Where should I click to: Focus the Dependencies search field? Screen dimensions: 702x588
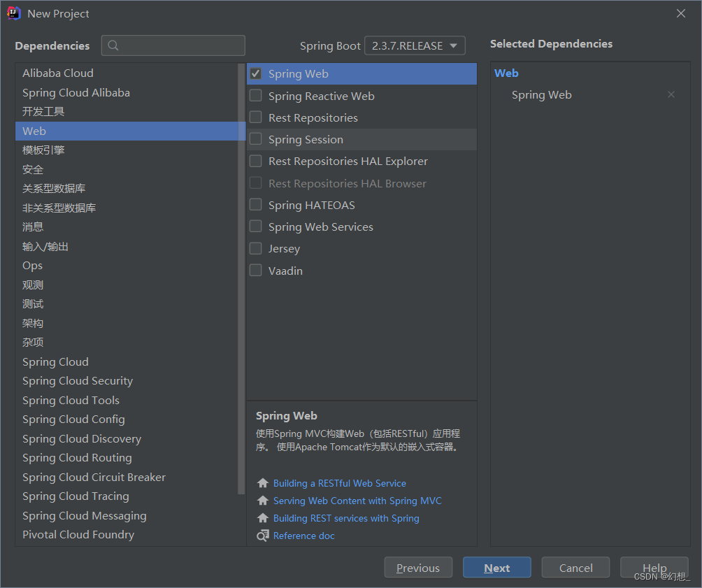click(173, 45)
